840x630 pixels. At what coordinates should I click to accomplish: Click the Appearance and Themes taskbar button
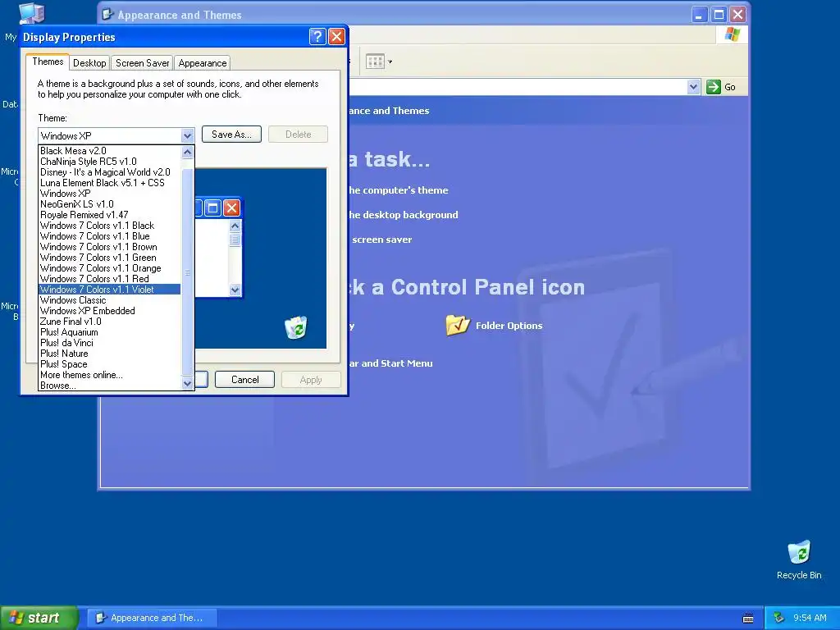pyautogui.click(x=152, y=618)
